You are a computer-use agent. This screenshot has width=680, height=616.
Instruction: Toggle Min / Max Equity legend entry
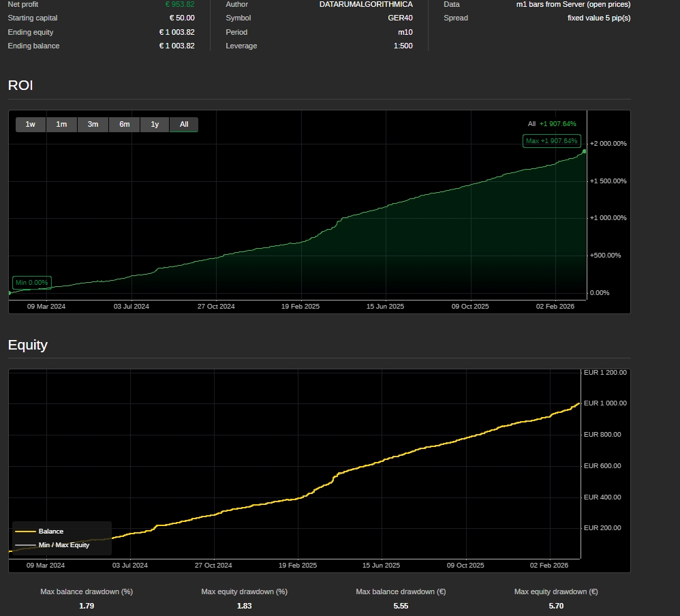[63, 545]
